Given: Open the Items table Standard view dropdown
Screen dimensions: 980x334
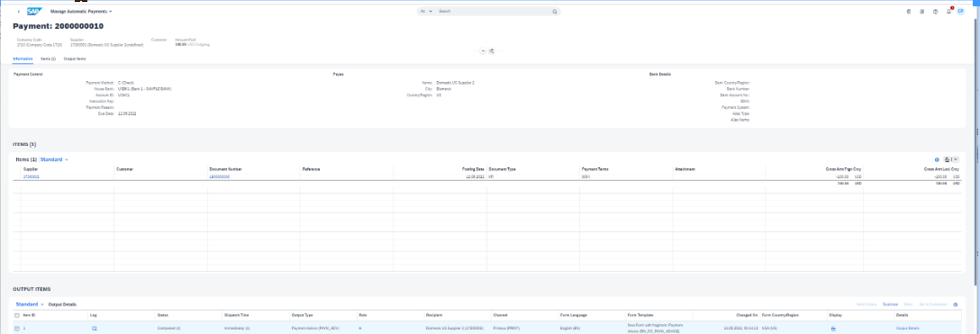Looking at the screenshot, I should (54, 160).
